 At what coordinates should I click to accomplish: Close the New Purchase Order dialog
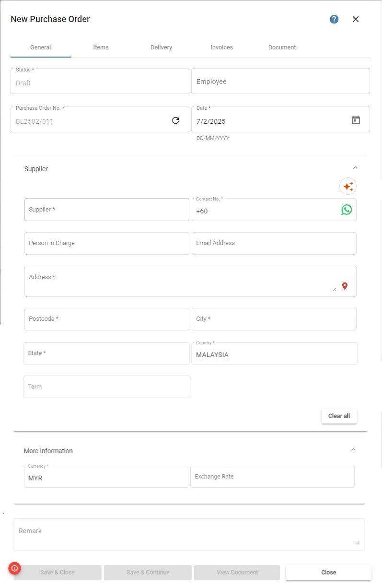click(356, 19)
